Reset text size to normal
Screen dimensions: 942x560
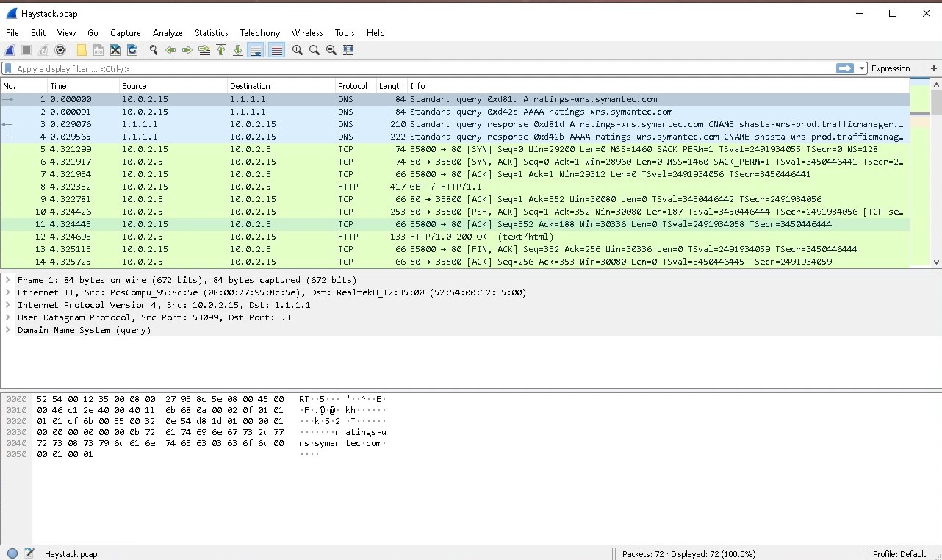[331, 50]
